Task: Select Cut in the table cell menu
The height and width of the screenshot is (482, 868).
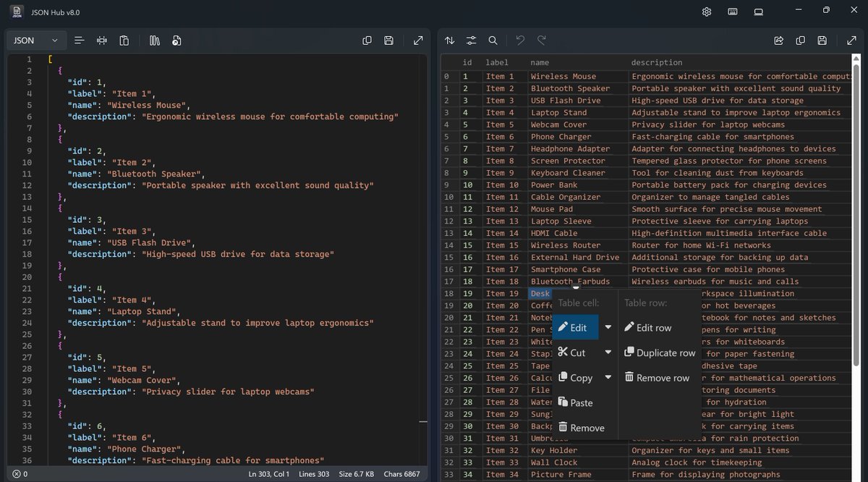Action: [576, 352]
